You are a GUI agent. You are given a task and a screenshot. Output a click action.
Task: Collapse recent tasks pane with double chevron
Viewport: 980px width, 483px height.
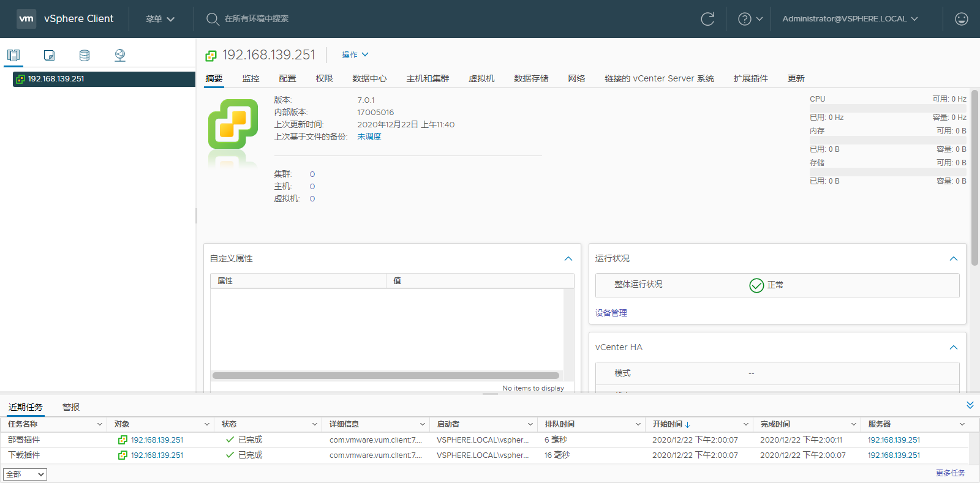click(x=970, y=405)
